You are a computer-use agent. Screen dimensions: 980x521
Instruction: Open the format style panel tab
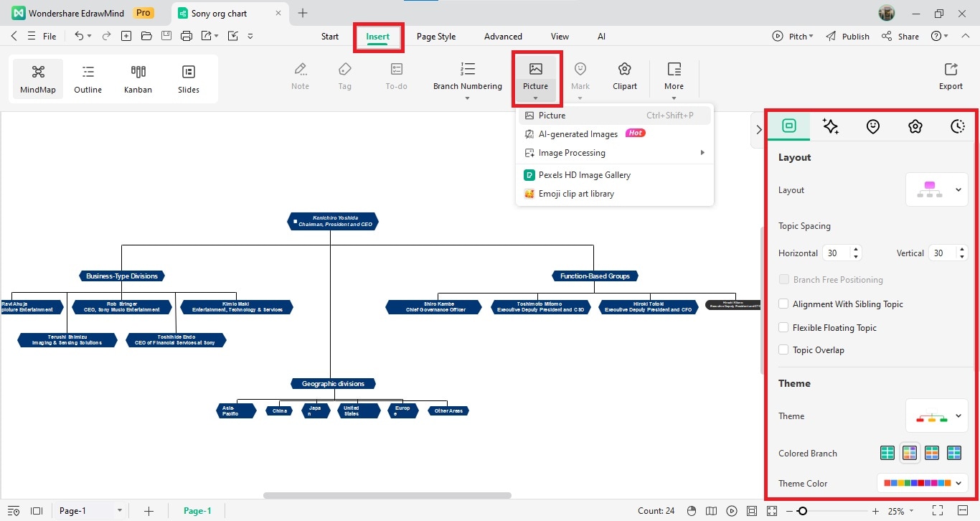coord(789,126)
